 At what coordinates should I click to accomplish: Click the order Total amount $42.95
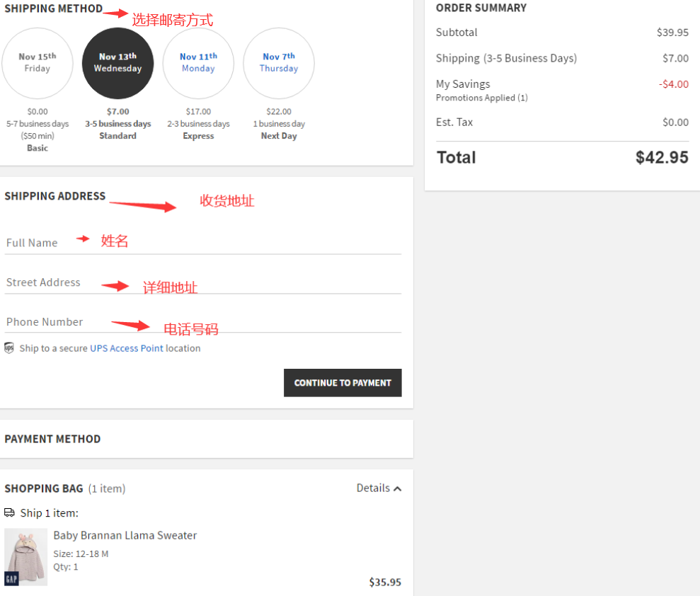tap(661, 157)
